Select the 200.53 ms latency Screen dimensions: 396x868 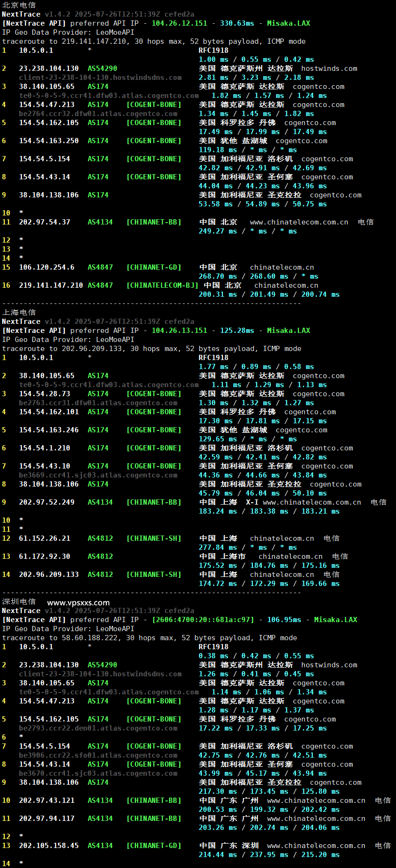[218, 809]
